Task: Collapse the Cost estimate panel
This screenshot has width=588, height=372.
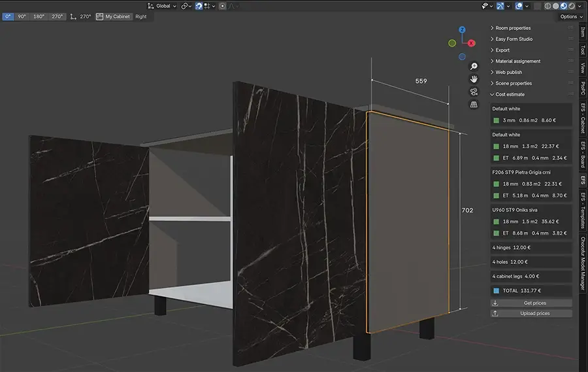Action: [510, 94]
